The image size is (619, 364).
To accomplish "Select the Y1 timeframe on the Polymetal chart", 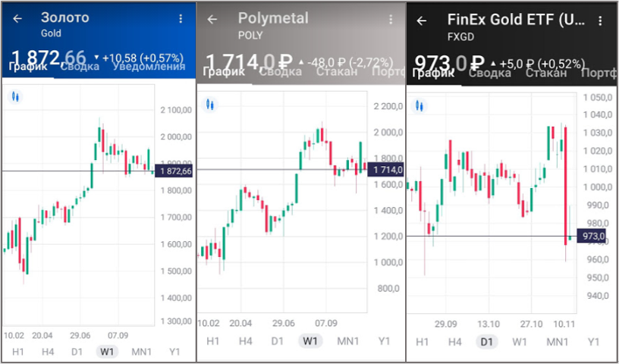I will (x=383, y=341).
